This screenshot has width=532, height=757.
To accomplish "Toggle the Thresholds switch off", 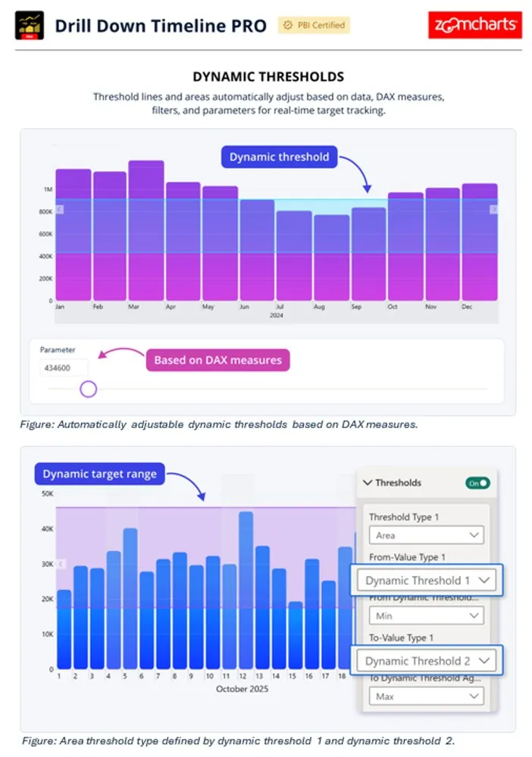I will click(x=477, y=483).
